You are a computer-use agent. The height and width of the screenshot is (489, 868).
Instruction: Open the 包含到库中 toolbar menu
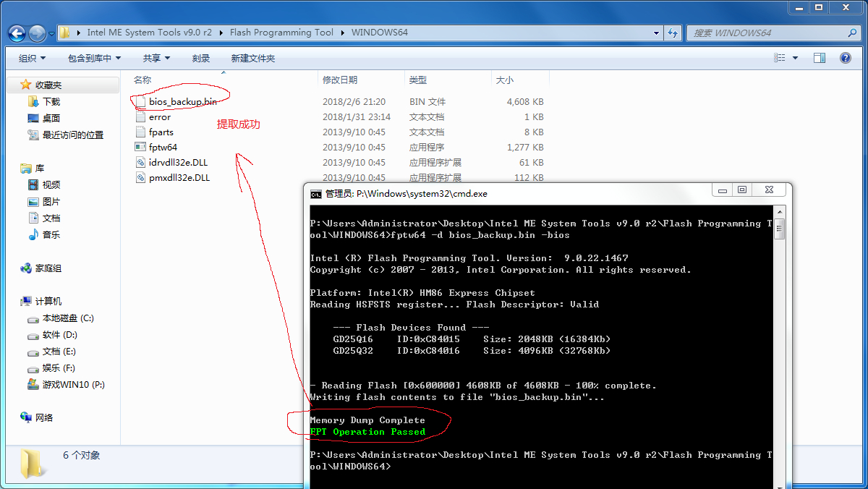94,58
